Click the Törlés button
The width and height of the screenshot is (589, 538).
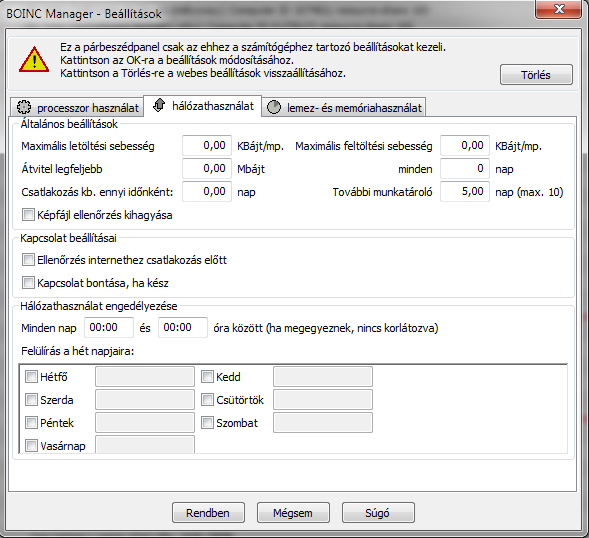tap(536, 75)
